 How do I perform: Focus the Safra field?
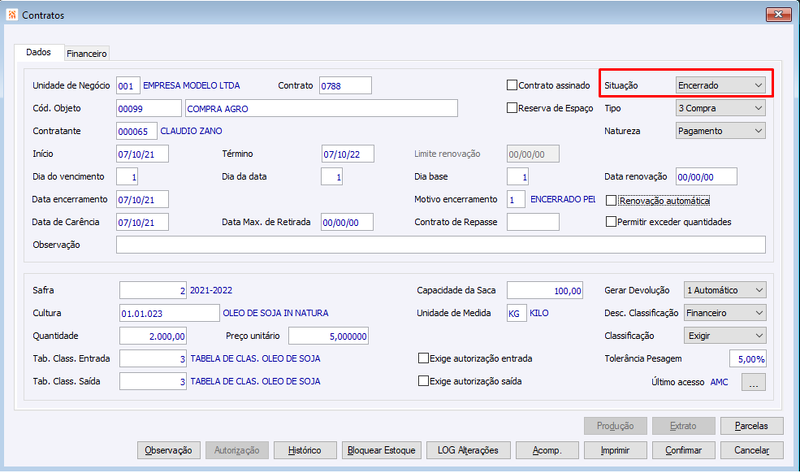(x=153, y=290)
